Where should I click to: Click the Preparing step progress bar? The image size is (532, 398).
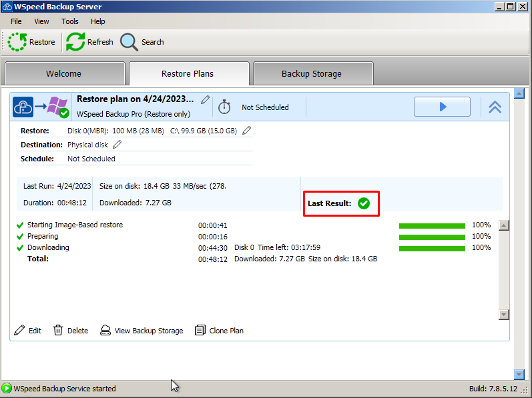432,237
